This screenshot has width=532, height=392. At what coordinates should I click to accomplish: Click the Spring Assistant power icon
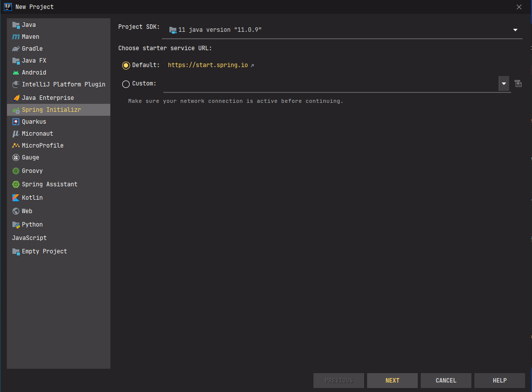pos(16,184)
